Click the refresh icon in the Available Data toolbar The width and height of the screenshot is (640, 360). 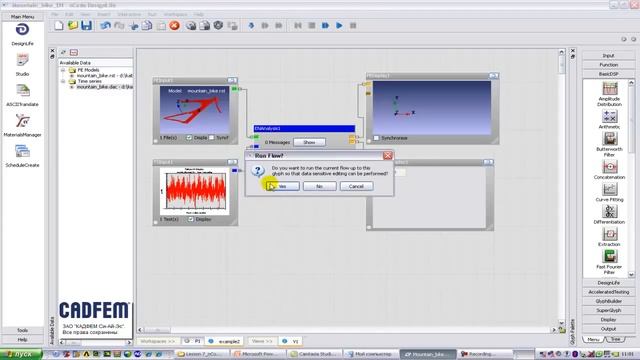[63, 52]
